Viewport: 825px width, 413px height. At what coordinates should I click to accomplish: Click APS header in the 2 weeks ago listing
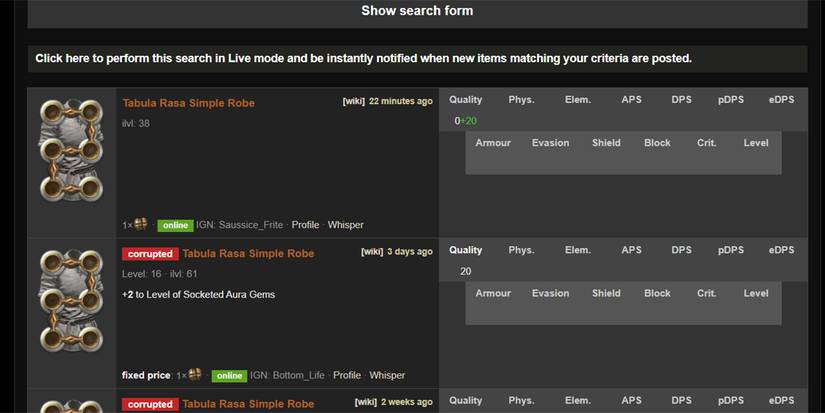[631, 400]
